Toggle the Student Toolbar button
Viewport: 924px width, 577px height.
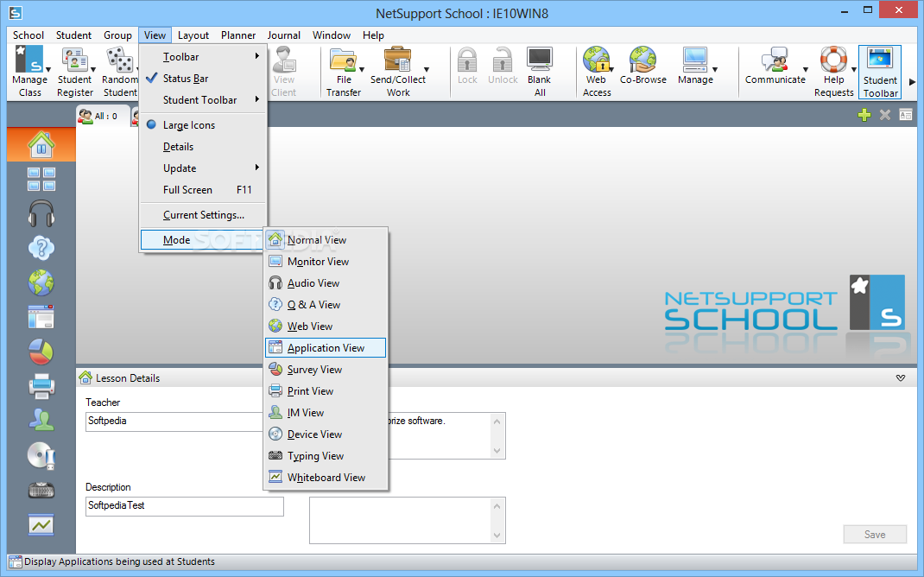[x=880, y=72]
